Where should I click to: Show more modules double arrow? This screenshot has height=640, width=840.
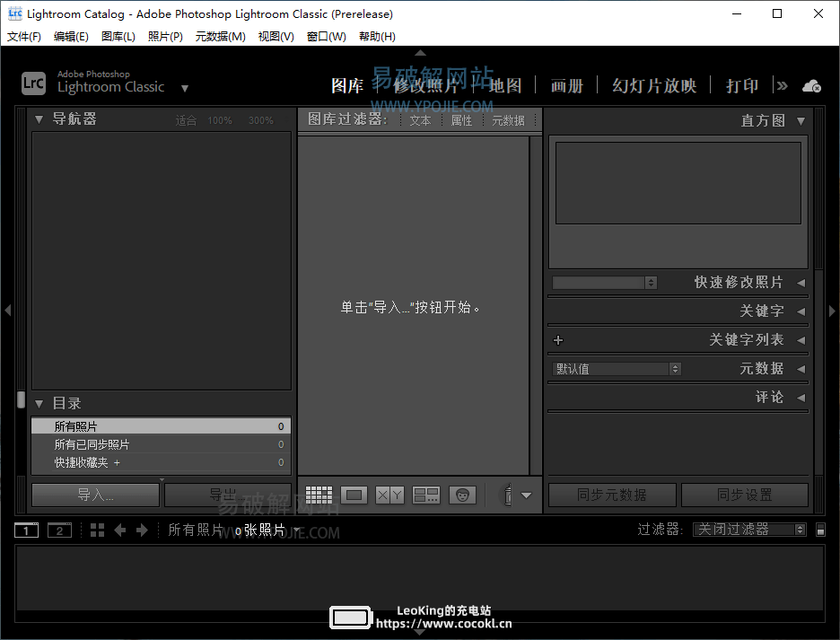783,86
